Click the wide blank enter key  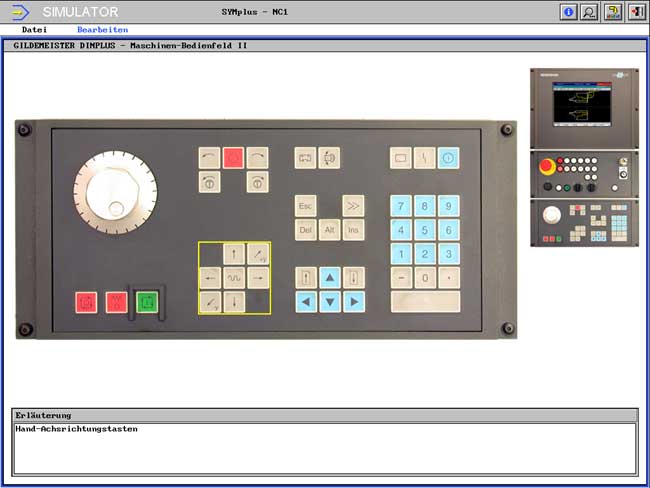(x=425, y=302)
